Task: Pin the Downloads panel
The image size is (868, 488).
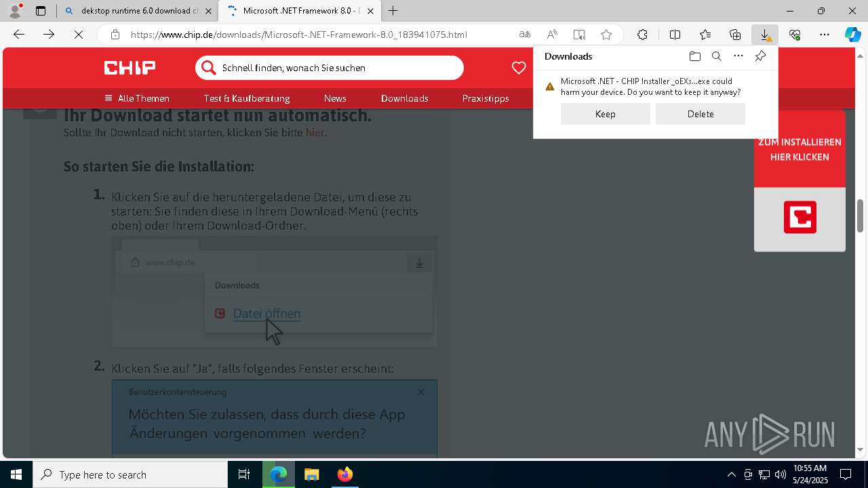Action: [760, 56]
